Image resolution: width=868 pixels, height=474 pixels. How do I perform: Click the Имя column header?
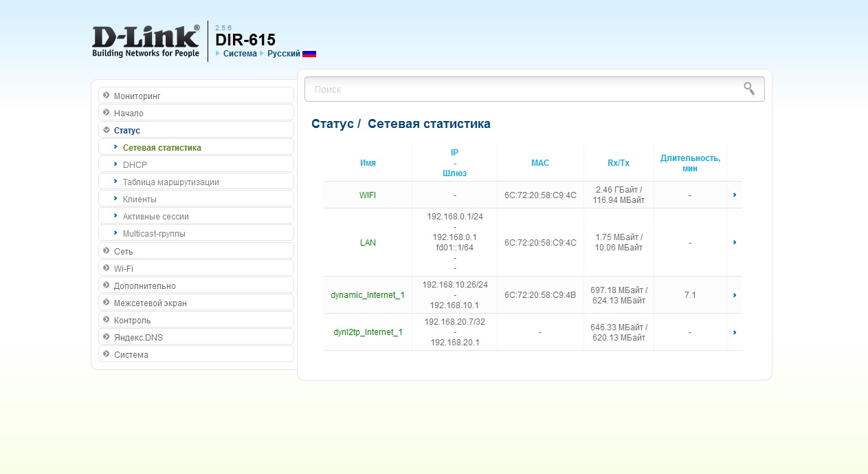tap(368, 163)
